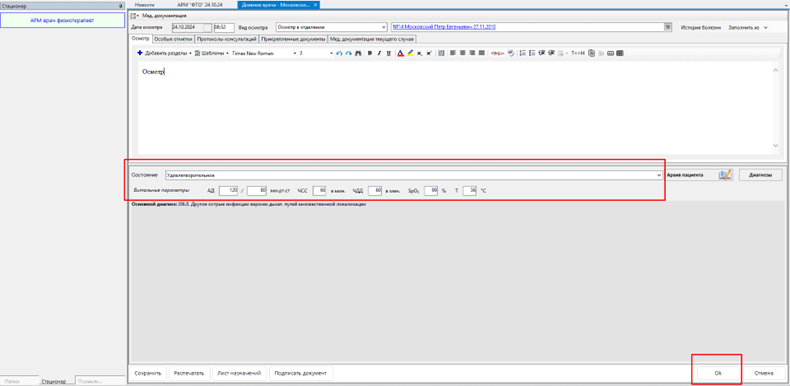
Task: Switch to Особые отметки tab
Action: tap(173, 39)
